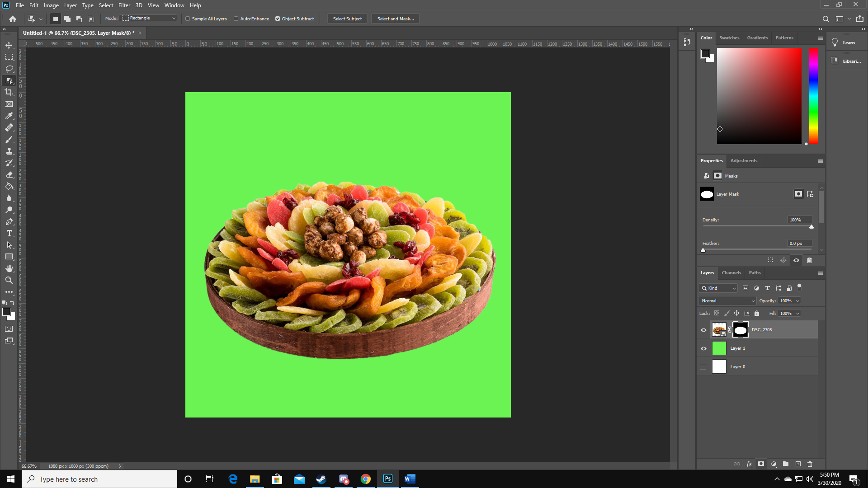Open the Filter menu

(124, 5)
